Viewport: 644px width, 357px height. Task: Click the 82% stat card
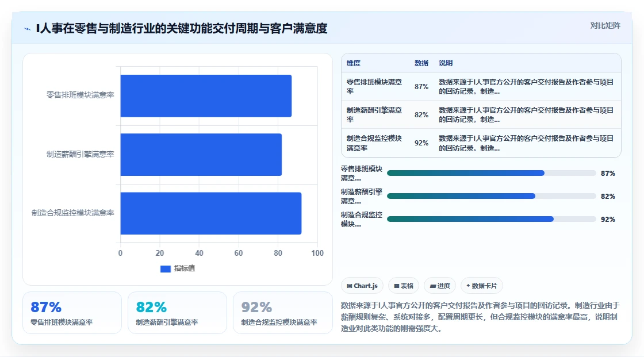point(177,313)
